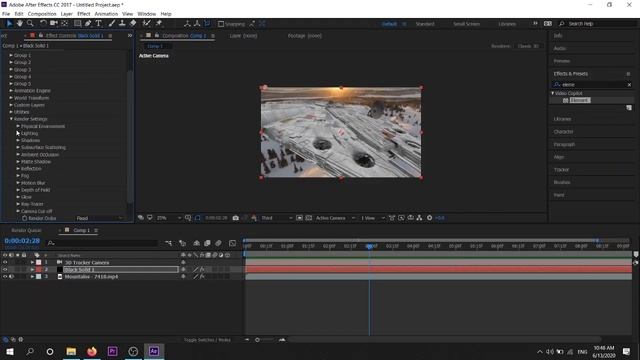The image size is (640, 360).
Task: Toggle the fx switch on Mountains mp4 layer
Action: (202, 276)
